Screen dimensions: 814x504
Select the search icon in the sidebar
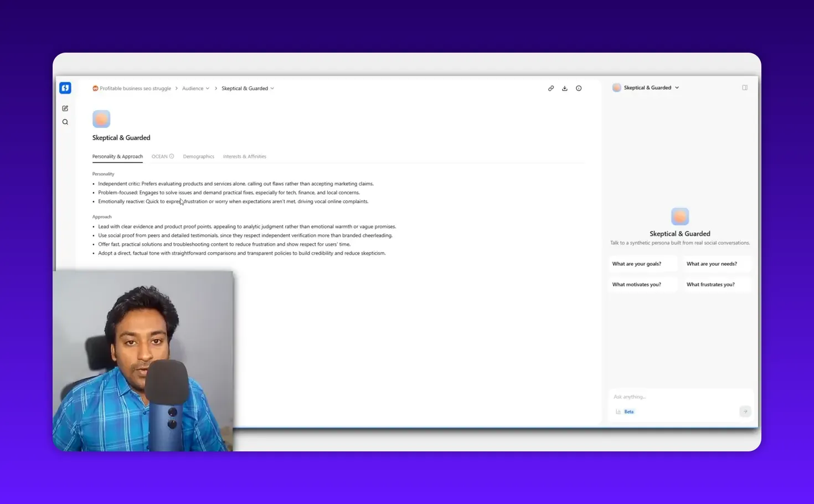[65, 122]
